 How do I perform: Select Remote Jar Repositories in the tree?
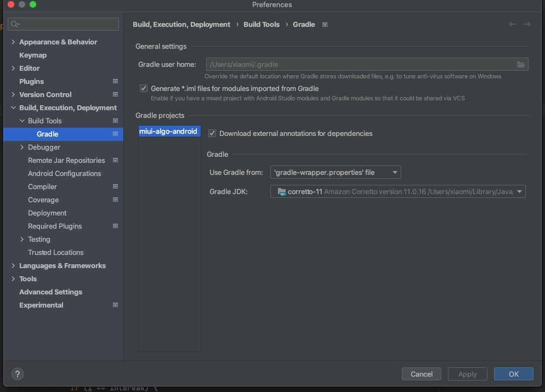coord(66,160)
